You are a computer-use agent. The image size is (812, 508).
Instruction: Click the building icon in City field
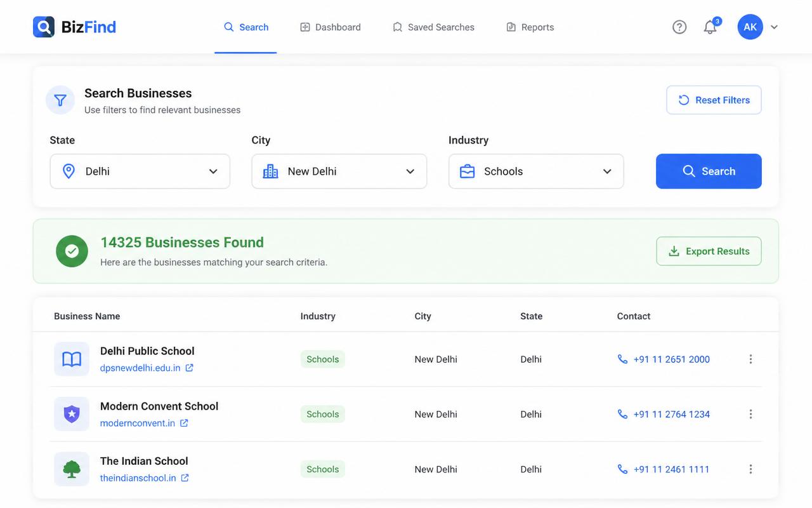click(x=270, y=171)
